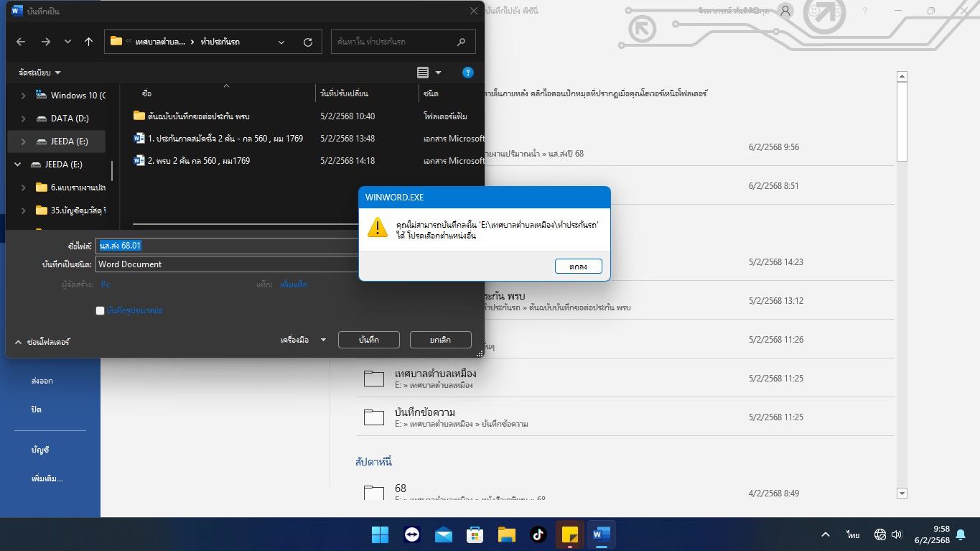Toggle บันทึกรูปขนาดย่อ (save thumbnail) checkbox
This screenshot has width=980, height=551.
(x=101, y=310)
